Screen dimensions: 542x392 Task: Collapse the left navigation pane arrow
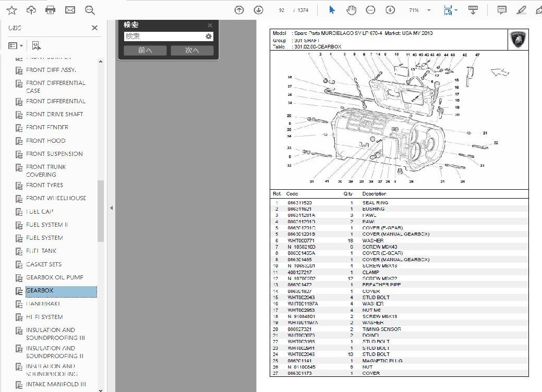[x=111, y=208]
